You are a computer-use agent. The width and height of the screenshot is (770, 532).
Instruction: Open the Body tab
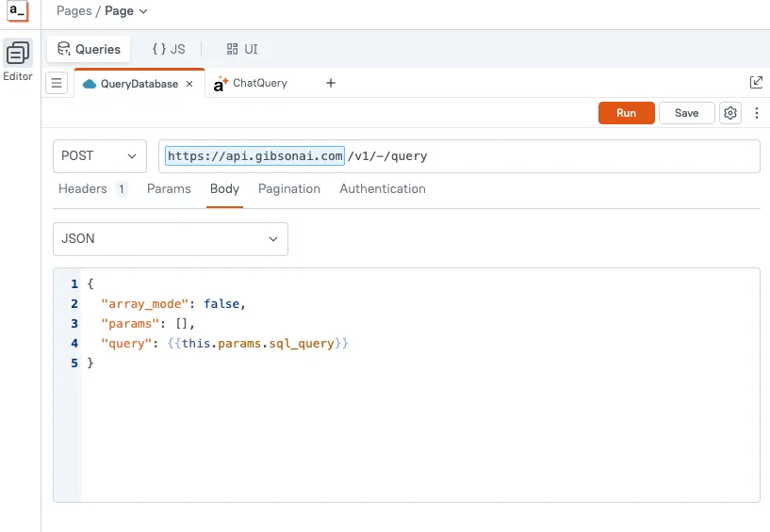point(224,189)
